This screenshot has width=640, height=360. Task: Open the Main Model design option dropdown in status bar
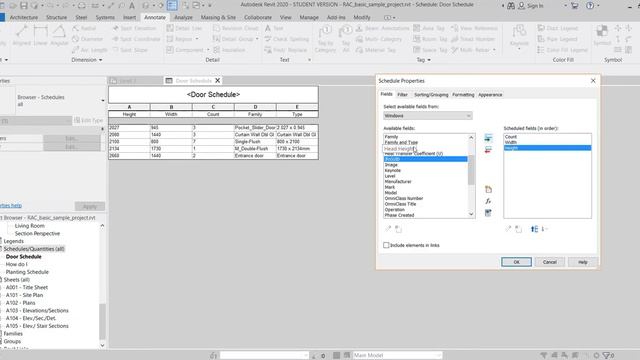397,356
